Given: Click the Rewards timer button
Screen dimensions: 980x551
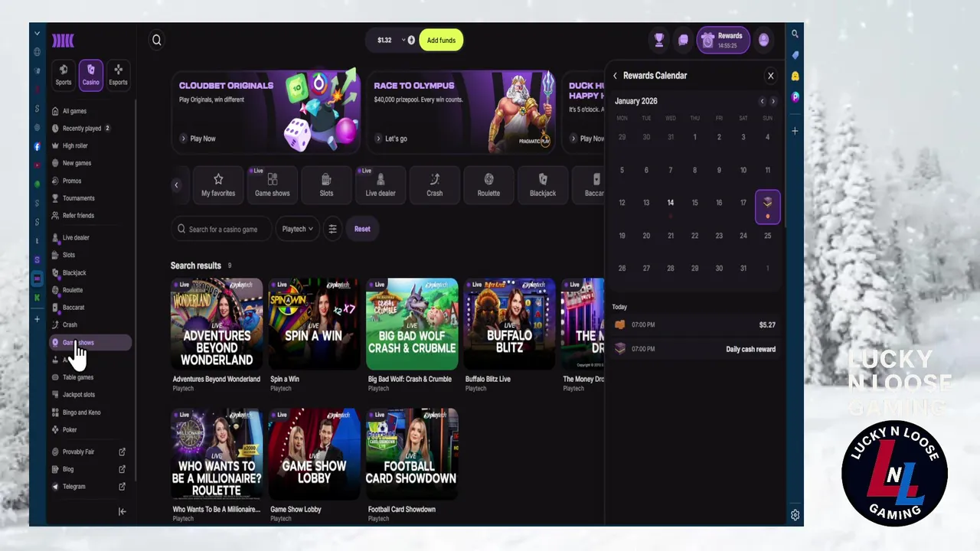Looking at the screenshot, I should (x=723, y=41).
